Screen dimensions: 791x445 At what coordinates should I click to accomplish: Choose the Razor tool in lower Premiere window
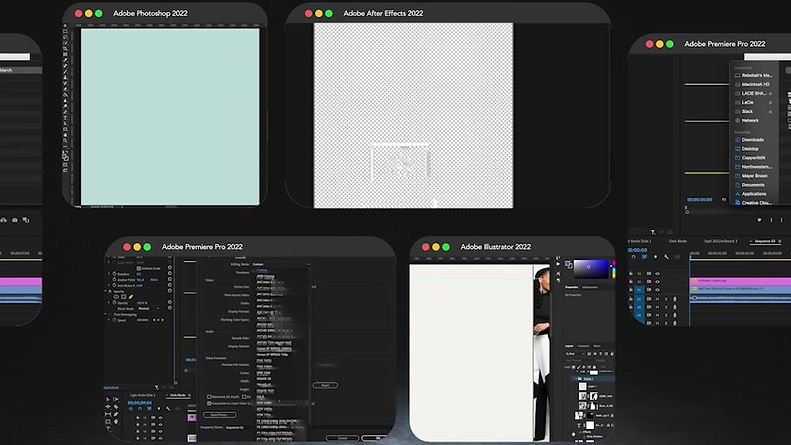click(116, 407)
